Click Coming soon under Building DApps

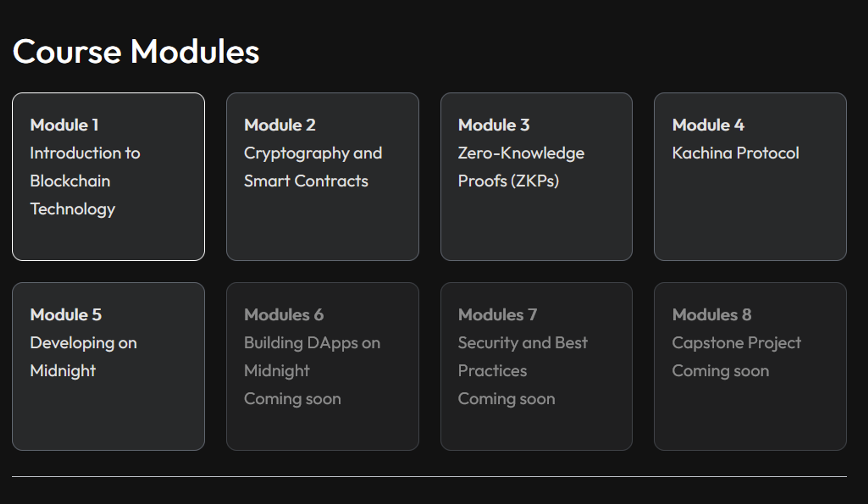click(292, 399)
